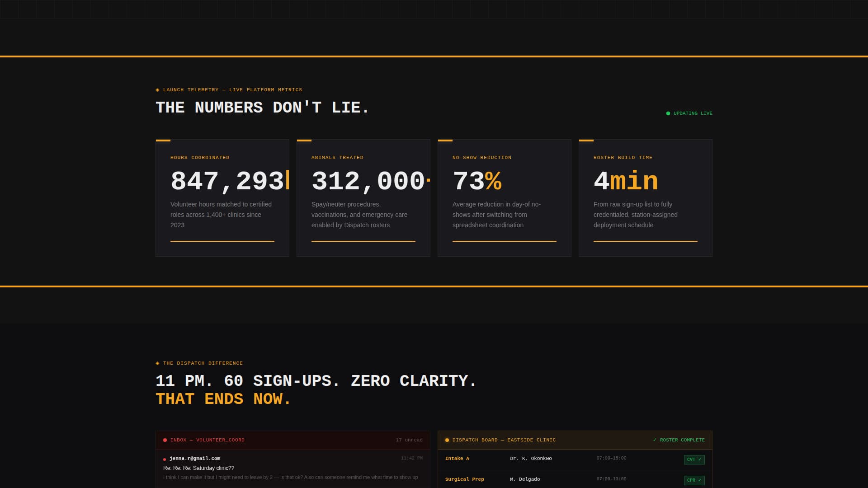Click the '07:00–13:00' shift time
The image size is (868, 488).
[x=611, y=479]
